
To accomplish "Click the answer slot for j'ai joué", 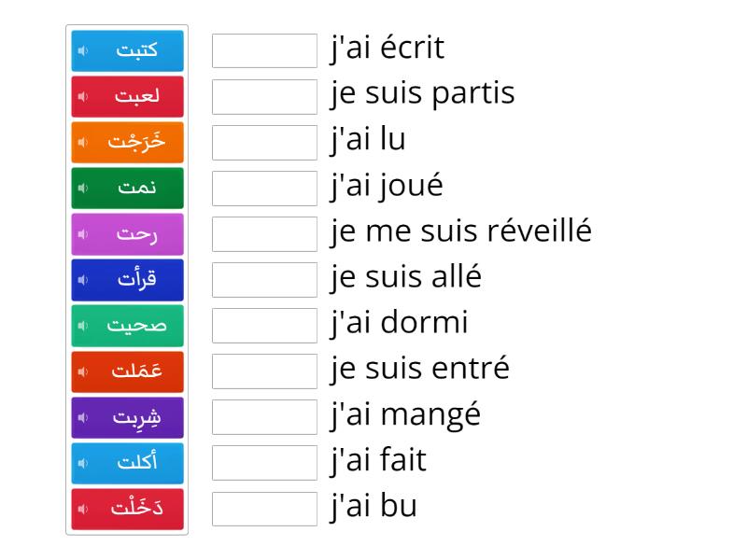I will [x=264, y=188].
